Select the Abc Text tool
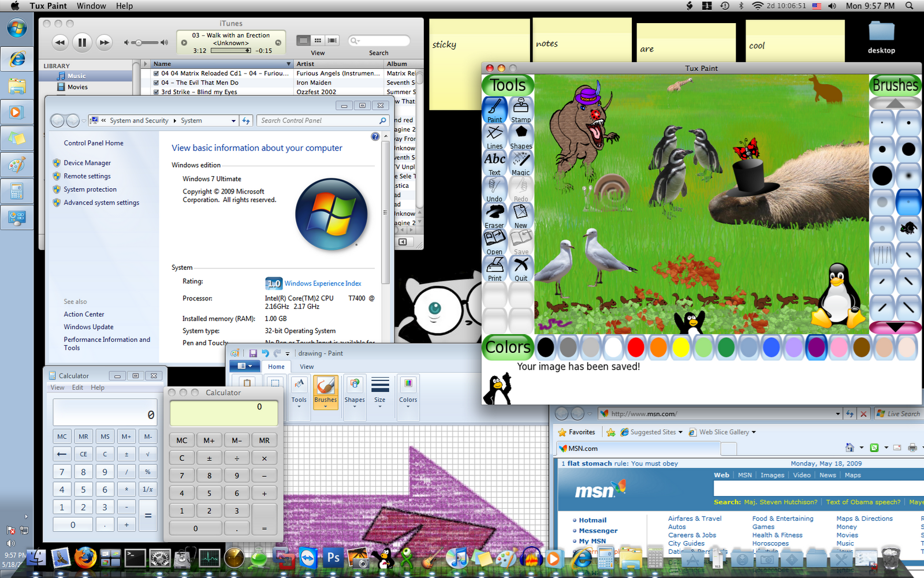The image size is (924, 578). point(495,163)
